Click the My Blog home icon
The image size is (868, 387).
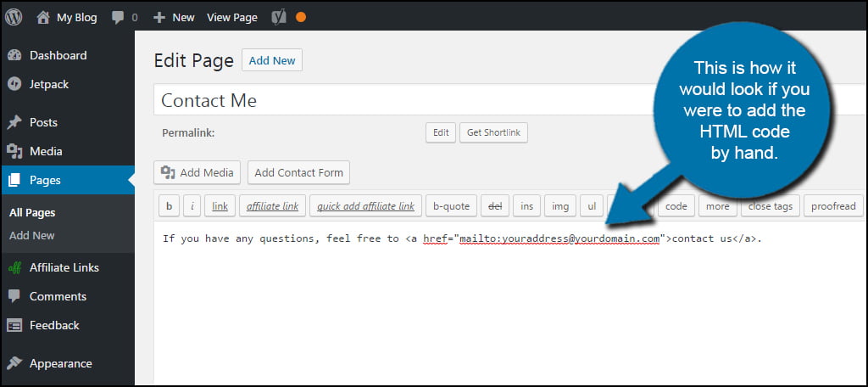click(x=43, y=18)
